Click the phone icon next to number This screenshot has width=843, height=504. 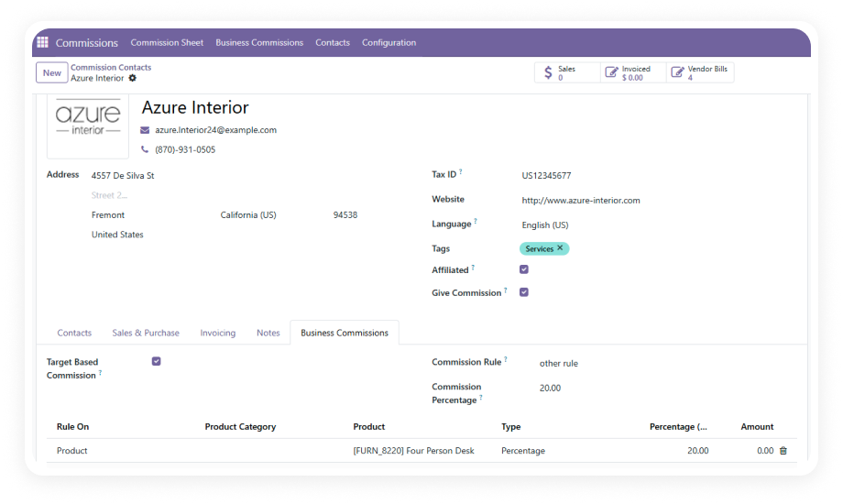pos(145,149)
